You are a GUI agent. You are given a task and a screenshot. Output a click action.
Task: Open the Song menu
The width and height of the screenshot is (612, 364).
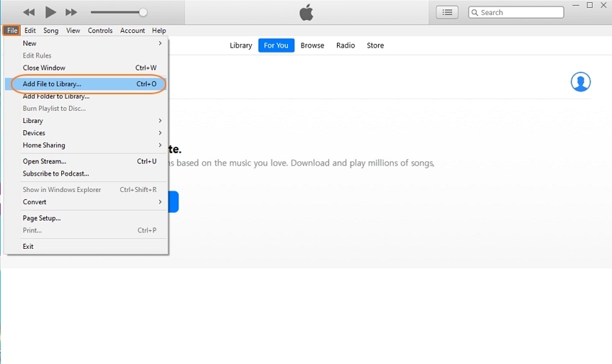pyautogui.click(x=50, y=30)
